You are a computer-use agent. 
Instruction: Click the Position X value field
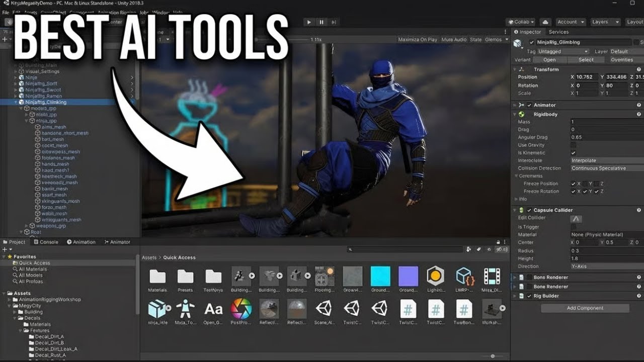[587, 77]
